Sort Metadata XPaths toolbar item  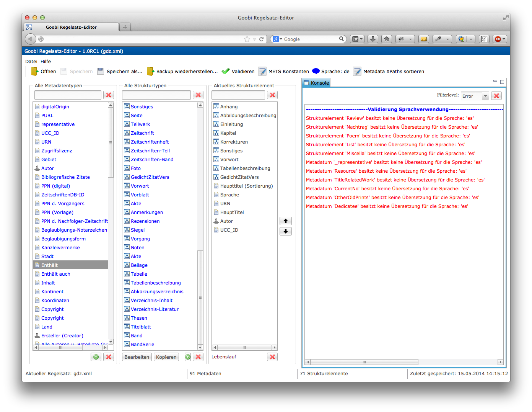coord(389,71)
